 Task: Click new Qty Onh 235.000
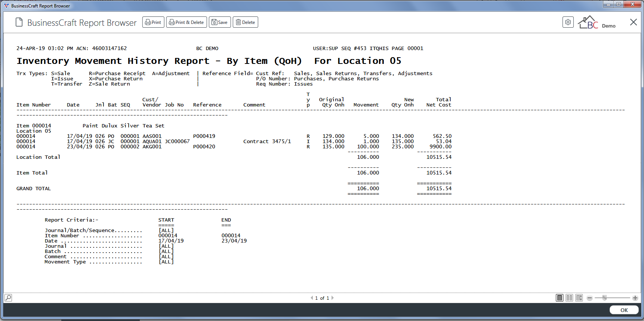(403, 146)
